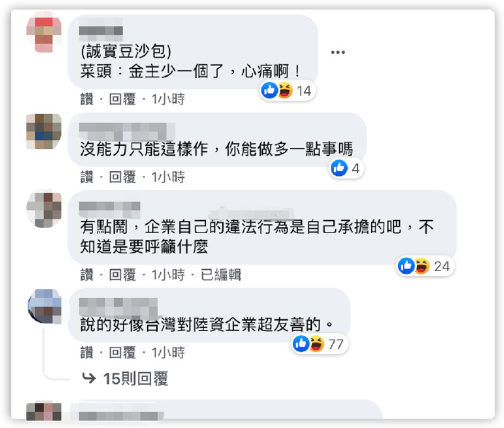This screenshot has height=428, width=504.
Task: Click the like reaction icon showing 14
Action: 270,90
